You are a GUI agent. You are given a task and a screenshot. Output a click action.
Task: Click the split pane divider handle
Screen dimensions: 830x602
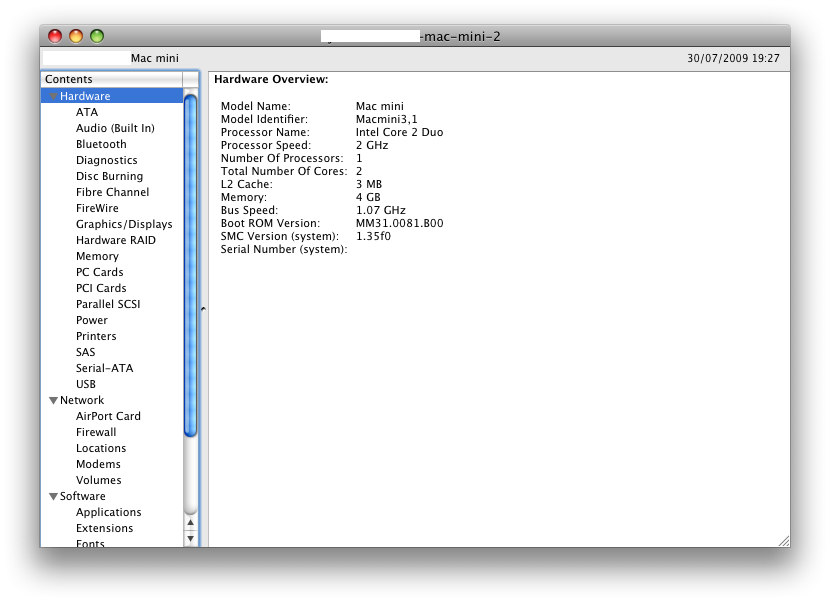coord(203,309)
